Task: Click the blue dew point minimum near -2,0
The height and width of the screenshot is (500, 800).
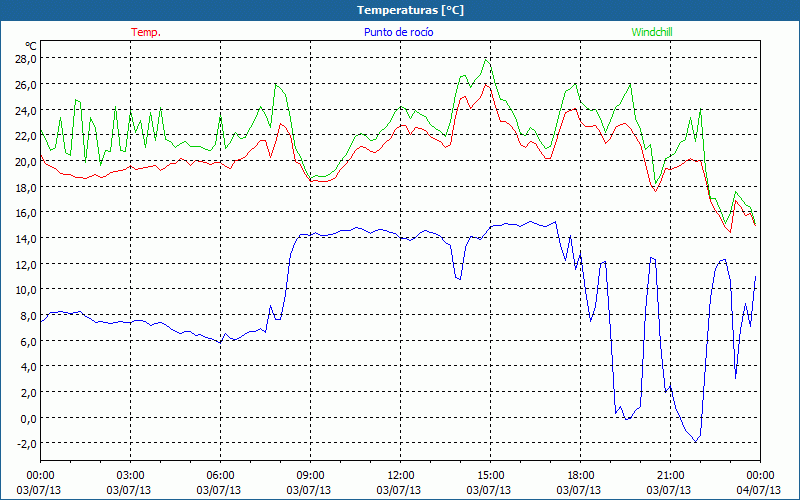Action: 695,441
